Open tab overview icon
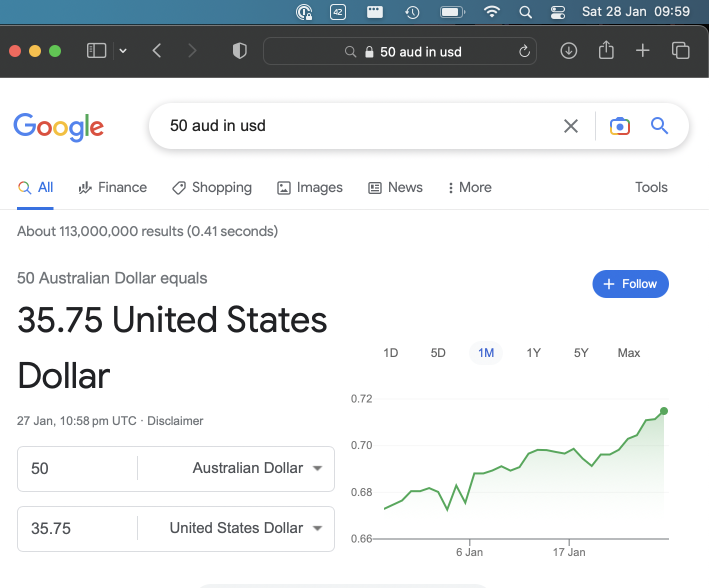The height and width of the screenshot is (588, 709). (x=680, y=50)
